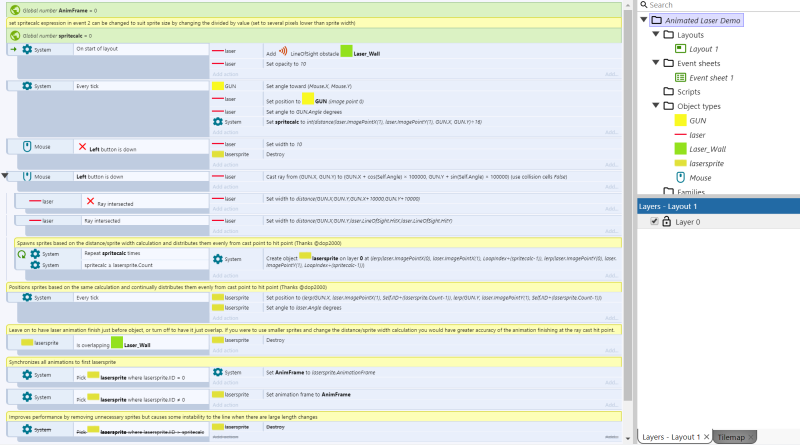The image size is (800, 446).
Task: Select the GUN icon in Set angle toward action
Action: pos(218,86)
